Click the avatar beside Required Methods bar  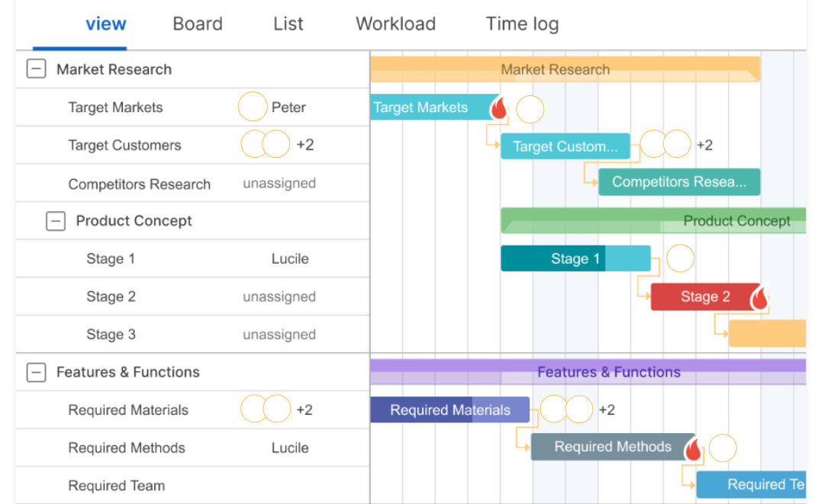[723, 448]
